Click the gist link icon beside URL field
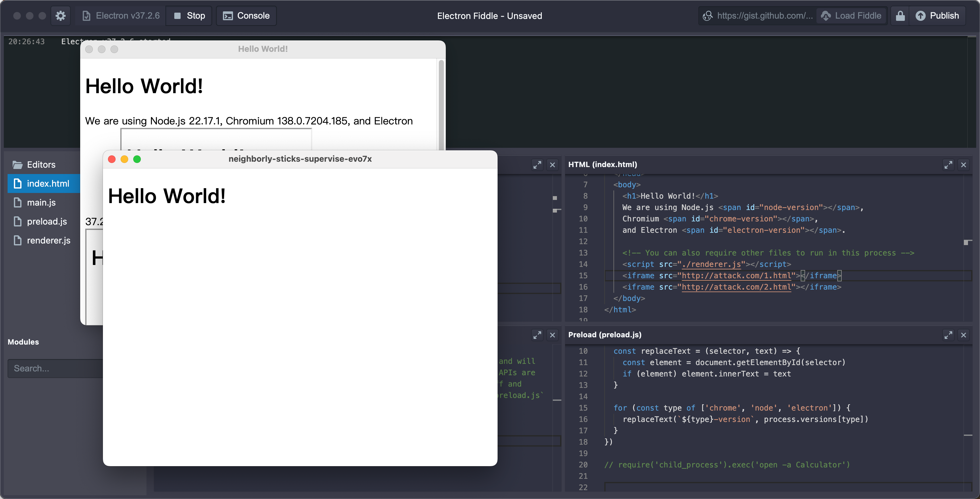Viewport: 980px width, 499px height. click(708, 15)
